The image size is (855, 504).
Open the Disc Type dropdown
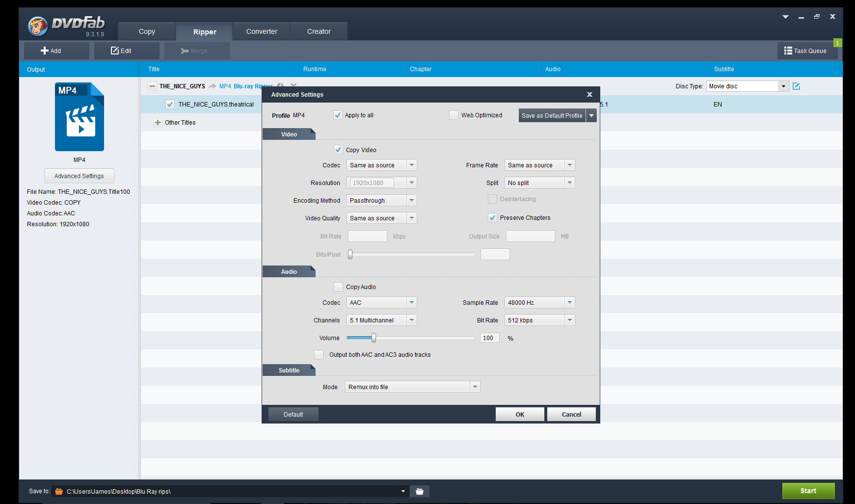(x=748, y=86)
